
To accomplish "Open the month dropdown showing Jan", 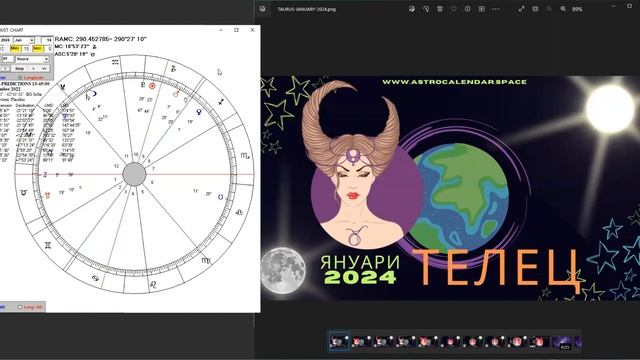I will (24, 40).
